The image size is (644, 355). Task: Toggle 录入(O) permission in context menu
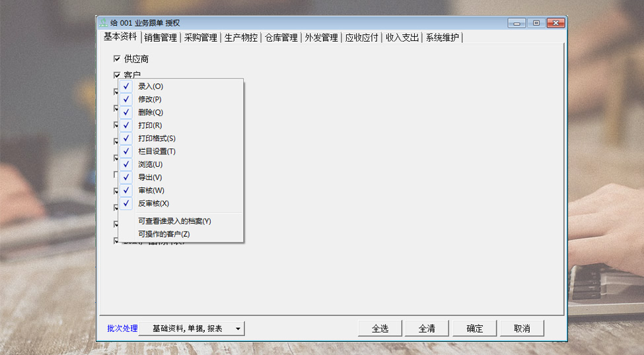[x=151, y=86]
